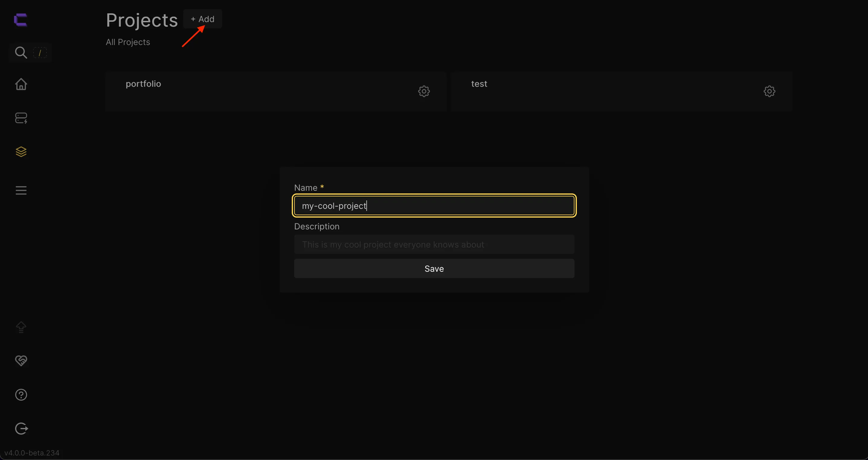Click the slash shortcut key badge
Image resolution: width=868 pixels, height=460 pixels.
(x=40, y=53)
